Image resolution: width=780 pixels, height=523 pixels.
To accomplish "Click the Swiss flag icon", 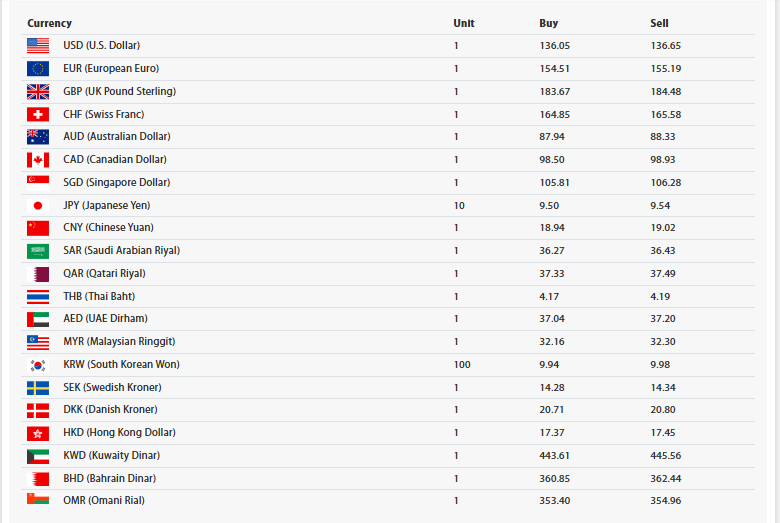I will 38,114.
